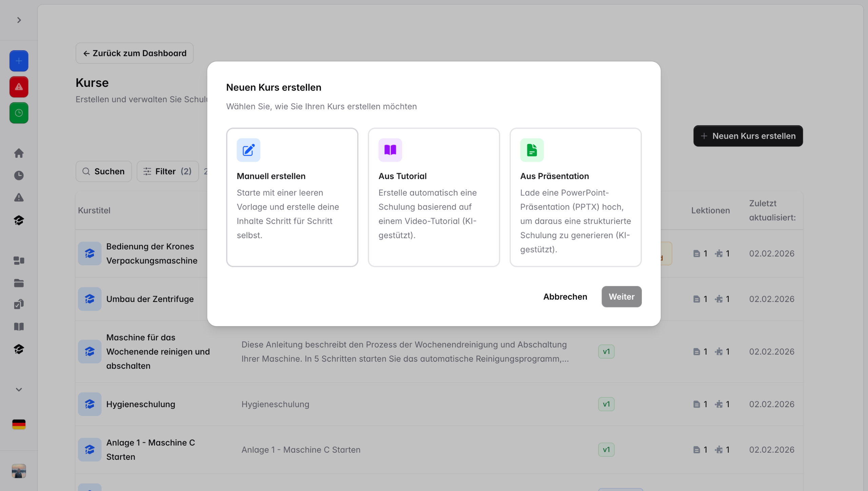Image resolution: width=868 pixels, height=491 pixels.
Task: Open the user profile avatar thumbnail
Action: 19,471
